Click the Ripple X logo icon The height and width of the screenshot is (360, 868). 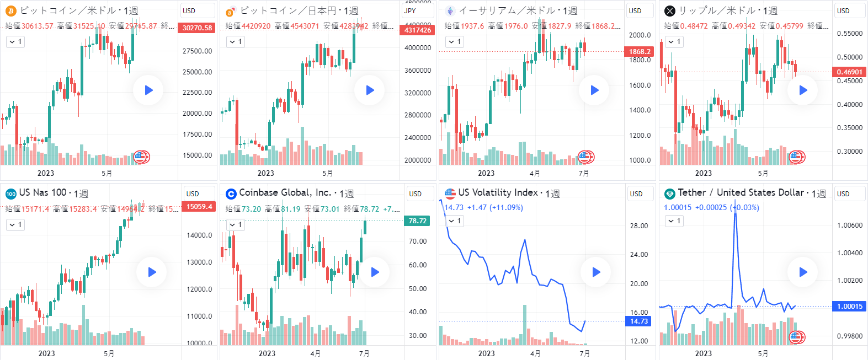tap(669, 10)
